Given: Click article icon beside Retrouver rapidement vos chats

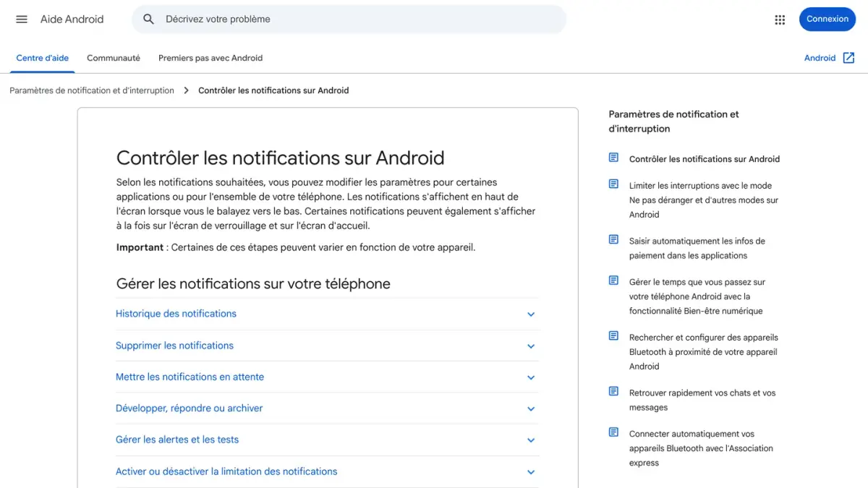Looking at the screenshot, I should [x=613, y=392].
